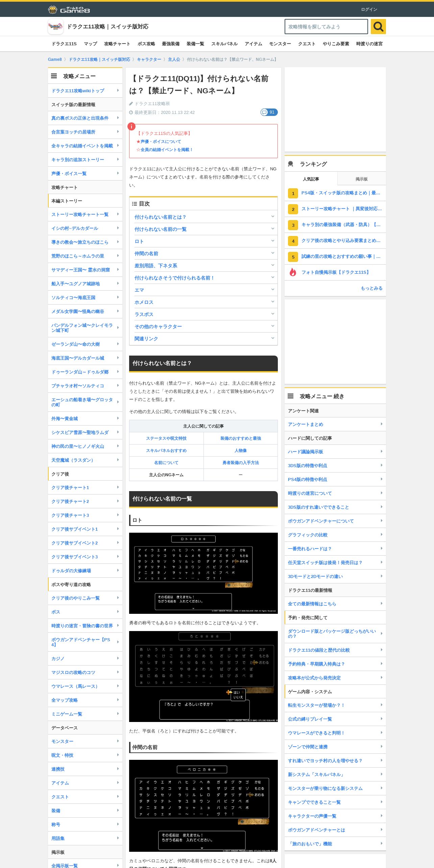This screenshot has height=868, width=434.
Task: Click the arrow on 声優・ボイス一覧 row
Action: pyautogui.click(x=118, y=173)
